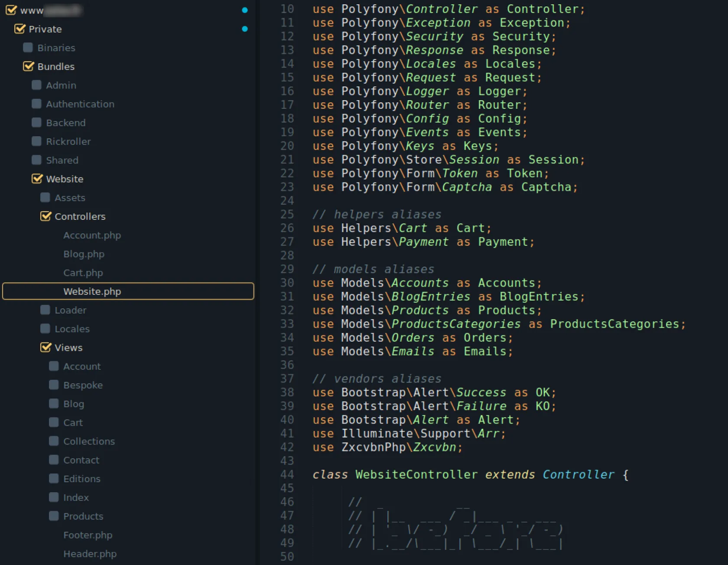Open Account.php file
Screen dimensions: 728x565
pos(92,235)
